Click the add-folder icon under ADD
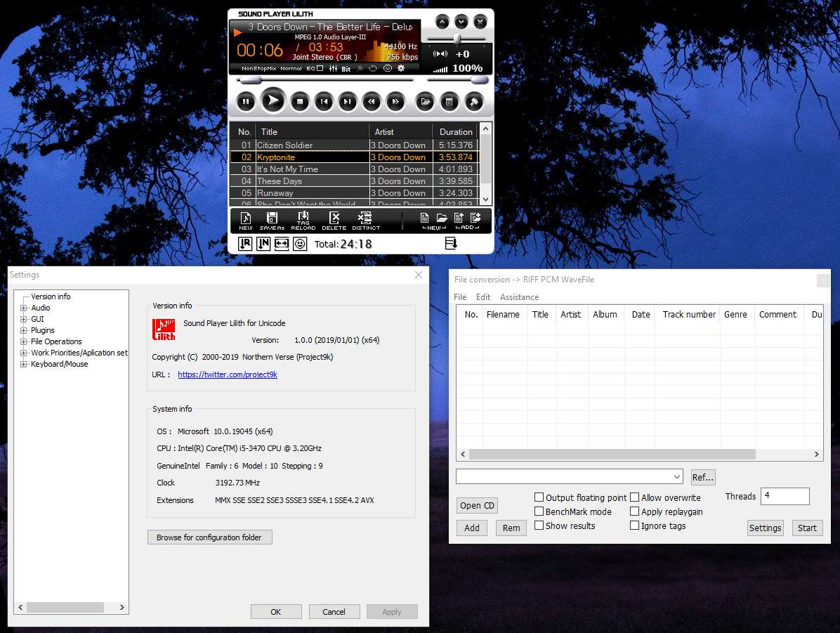This screenshot has height=633, width=840. (475, 218)
